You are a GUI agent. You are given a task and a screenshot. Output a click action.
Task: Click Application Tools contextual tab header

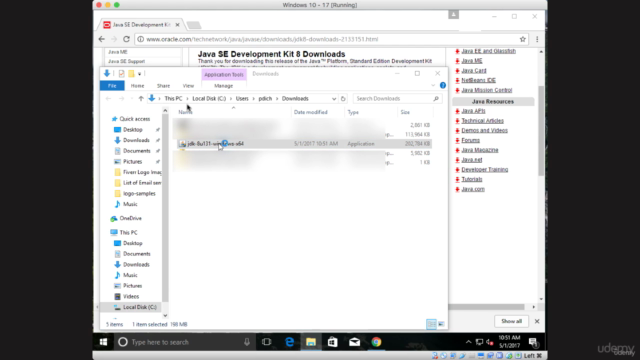224,74
